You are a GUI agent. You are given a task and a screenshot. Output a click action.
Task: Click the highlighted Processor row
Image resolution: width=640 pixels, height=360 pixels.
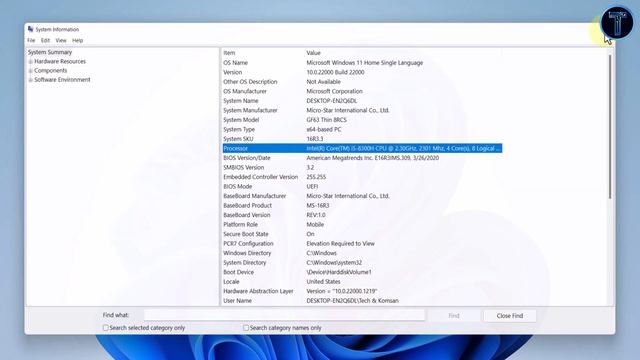click(362, 148)
